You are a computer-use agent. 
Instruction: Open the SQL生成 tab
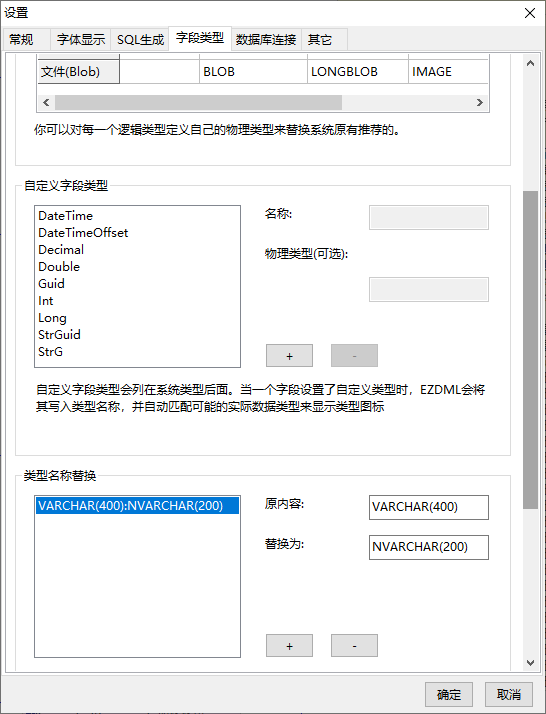tap(140, 40)
